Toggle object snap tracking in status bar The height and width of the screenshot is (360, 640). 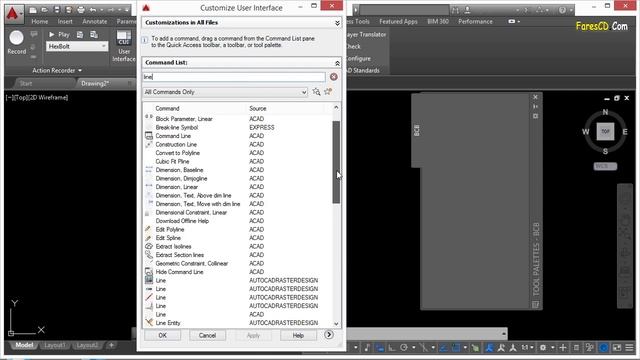point(443,348)
